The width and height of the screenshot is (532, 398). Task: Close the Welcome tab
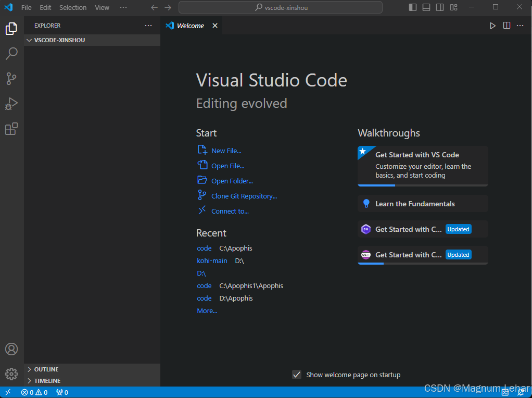click(215, 26)
